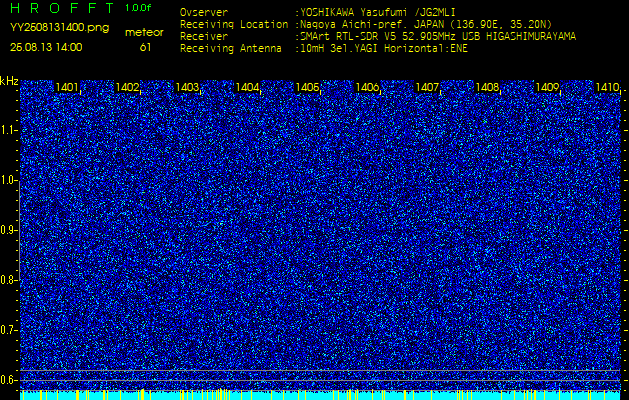Click the Receiver field label
Viewport: 629px width, 400px height.
click(x=204, y=37)
